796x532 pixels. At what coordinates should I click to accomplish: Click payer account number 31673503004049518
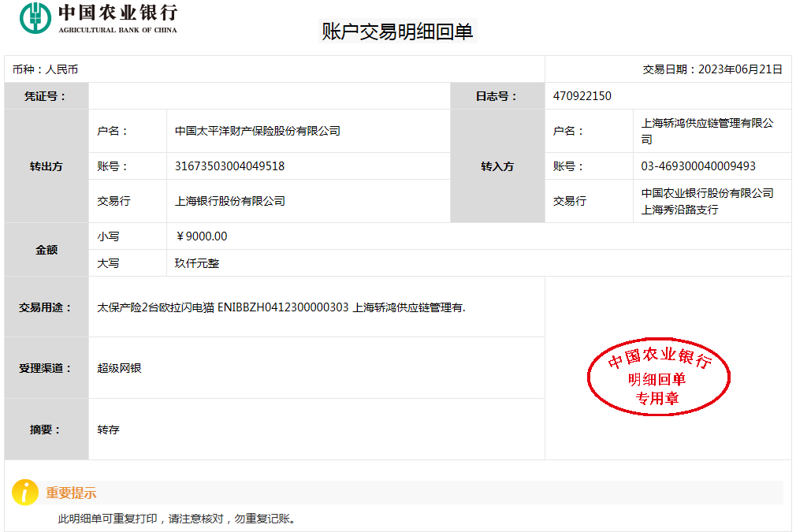229,166
